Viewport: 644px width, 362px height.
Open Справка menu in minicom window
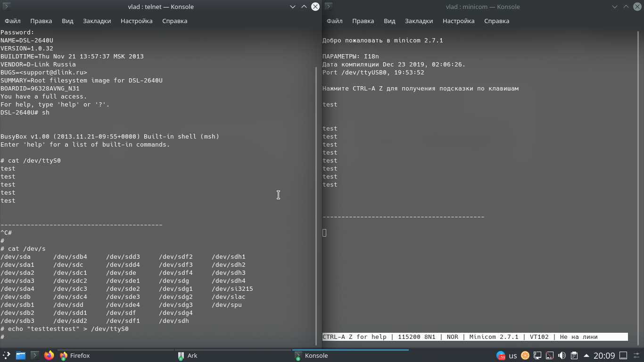[496, 21]
